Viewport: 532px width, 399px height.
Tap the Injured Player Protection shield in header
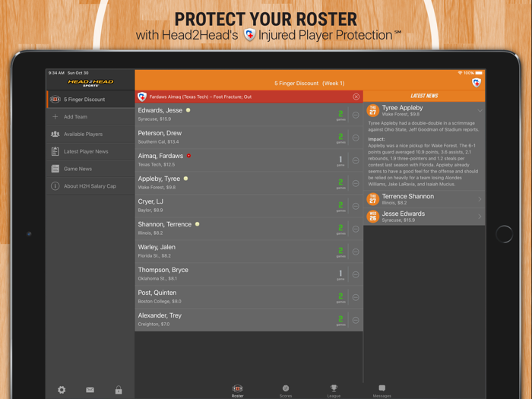[x=477, y=83]
